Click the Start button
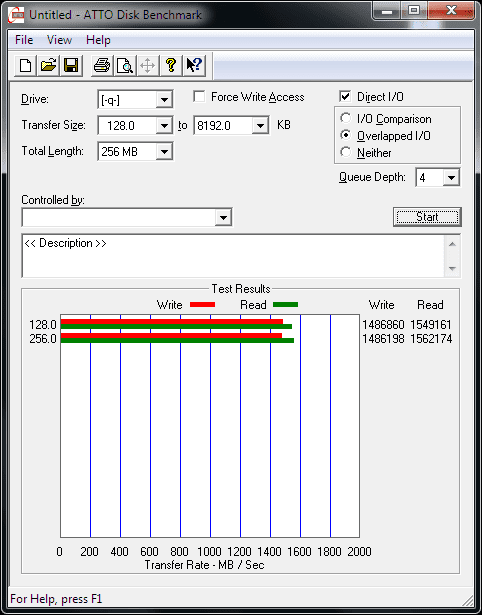This screenshot has width=482, height=615. point(427,217)
